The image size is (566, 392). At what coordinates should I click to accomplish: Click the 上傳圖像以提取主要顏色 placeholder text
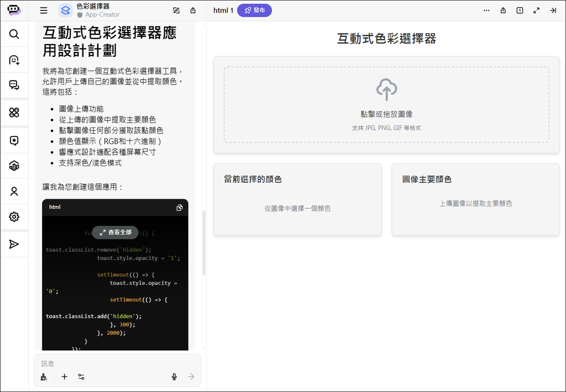475,203
